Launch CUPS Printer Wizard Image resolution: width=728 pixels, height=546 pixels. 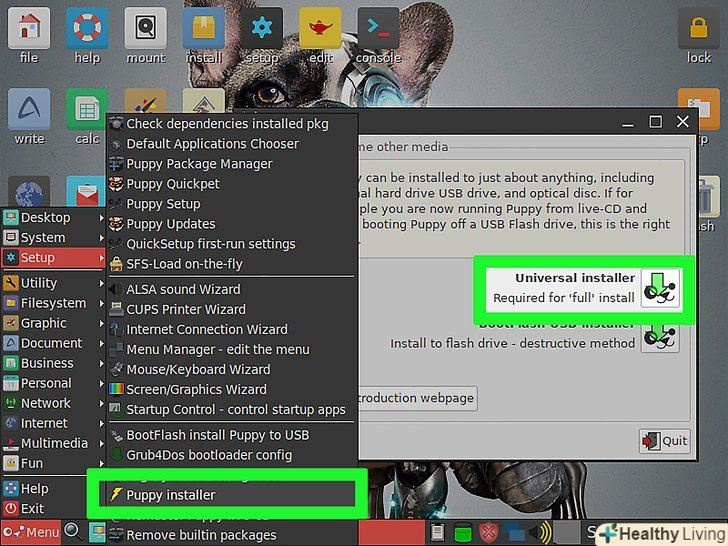[x=231, y=309]
